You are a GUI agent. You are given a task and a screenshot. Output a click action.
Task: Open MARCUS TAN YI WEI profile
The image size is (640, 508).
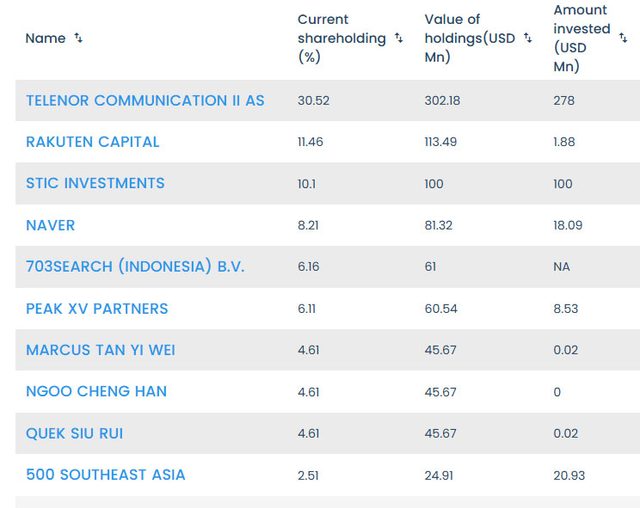(x=100, y=350)
